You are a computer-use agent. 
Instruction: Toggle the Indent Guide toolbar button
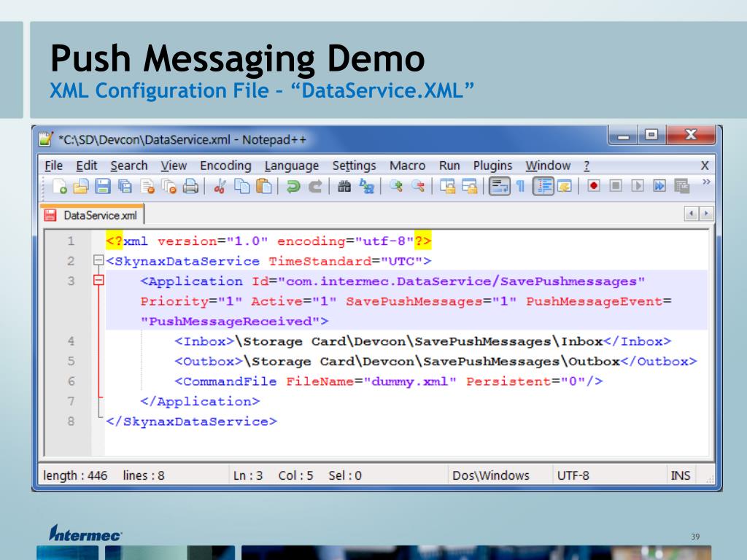(x=543, y=186)
